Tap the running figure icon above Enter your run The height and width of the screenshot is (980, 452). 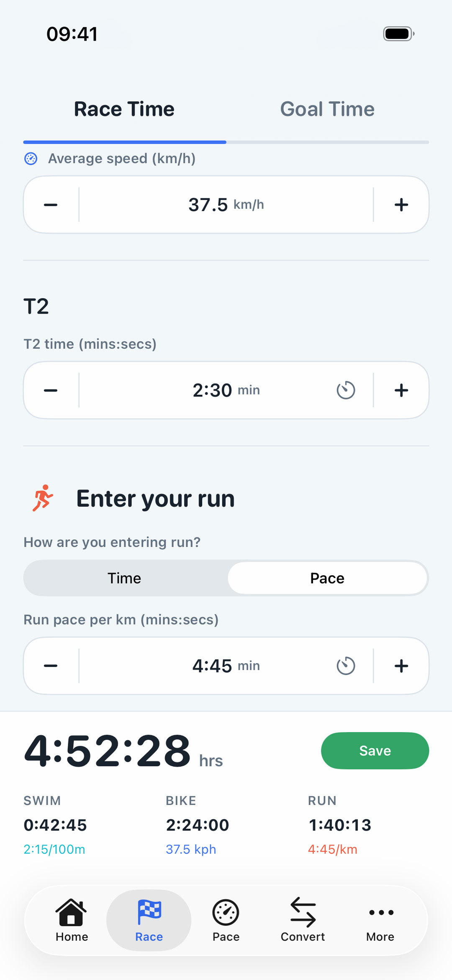44,498
